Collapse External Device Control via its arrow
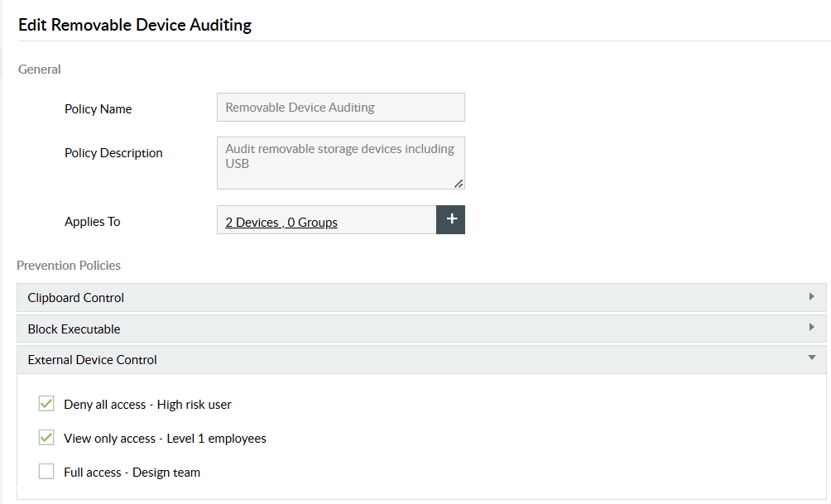This screenshot has width=831, height=504. coord(811,358)
